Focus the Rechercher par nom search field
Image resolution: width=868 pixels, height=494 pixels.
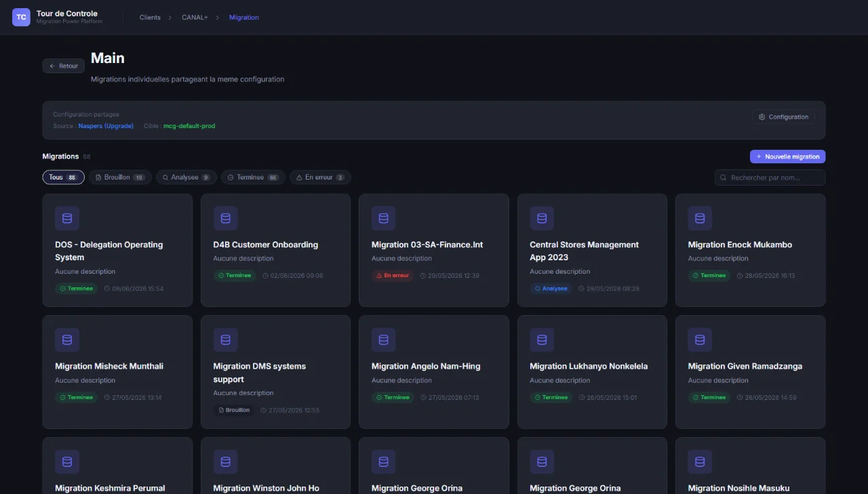770,178
